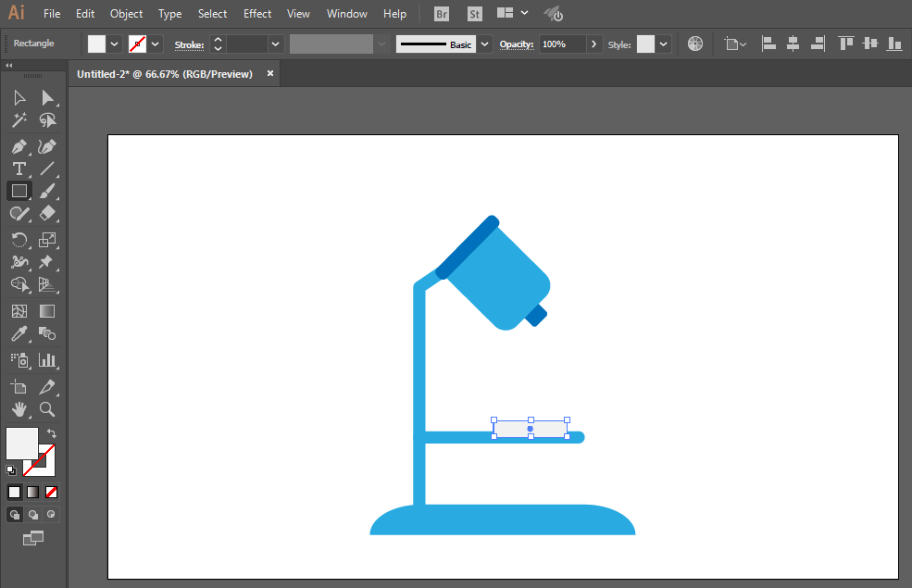This screenshot has height=588, width=912.
Task: Select the Direct Selection tool
Action: click(x=47, y=98)
